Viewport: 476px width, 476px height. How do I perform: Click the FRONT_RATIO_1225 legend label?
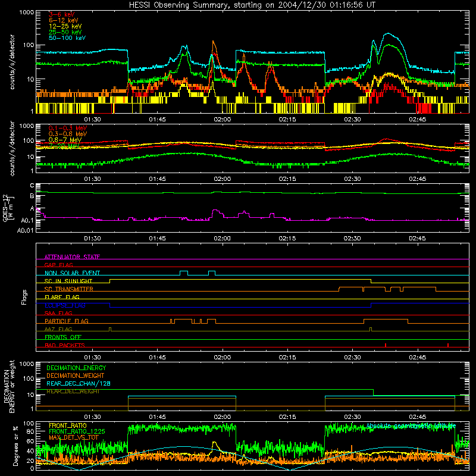77,431
